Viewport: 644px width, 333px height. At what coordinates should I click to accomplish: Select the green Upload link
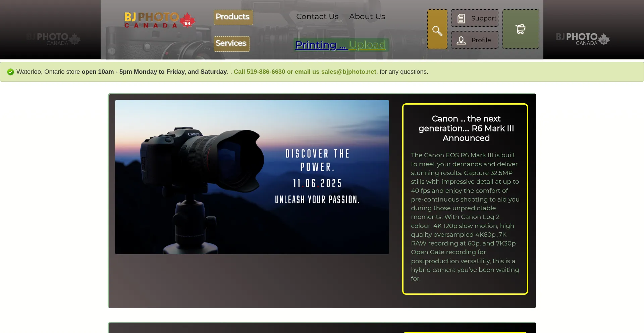367,45
